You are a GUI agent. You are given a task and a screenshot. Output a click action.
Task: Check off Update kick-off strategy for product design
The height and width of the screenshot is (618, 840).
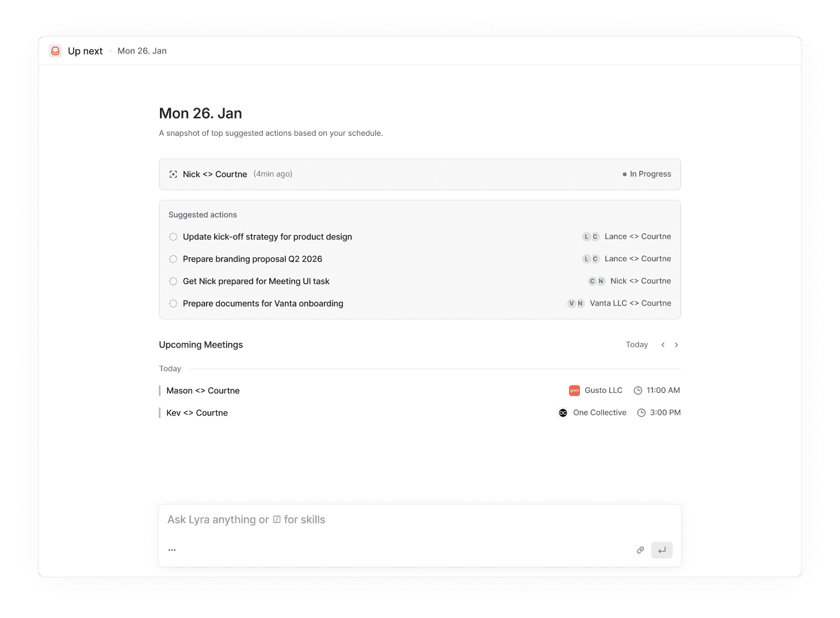coord(173,237)
